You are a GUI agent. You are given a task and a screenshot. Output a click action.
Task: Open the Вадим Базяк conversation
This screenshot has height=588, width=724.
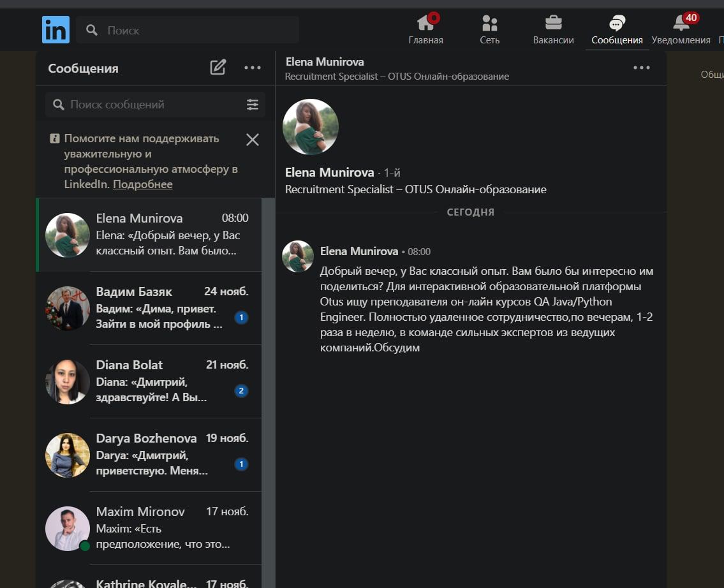[x=149, y=308]
